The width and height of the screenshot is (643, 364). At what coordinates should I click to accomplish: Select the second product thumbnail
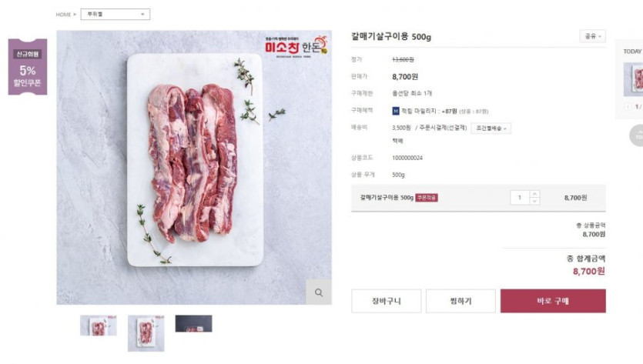(x=146, y=332)
